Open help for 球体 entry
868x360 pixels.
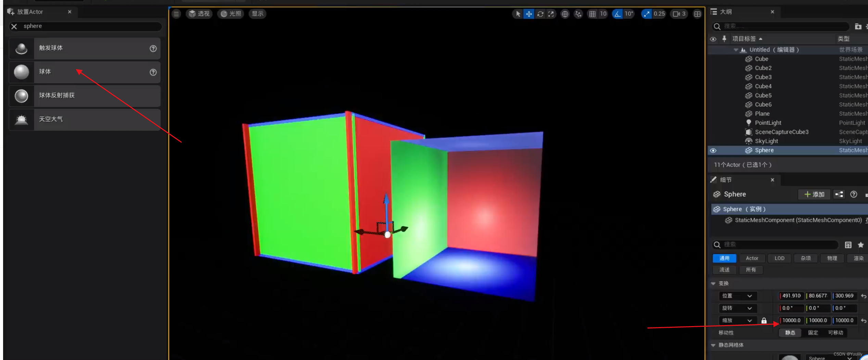pos(153,72)
